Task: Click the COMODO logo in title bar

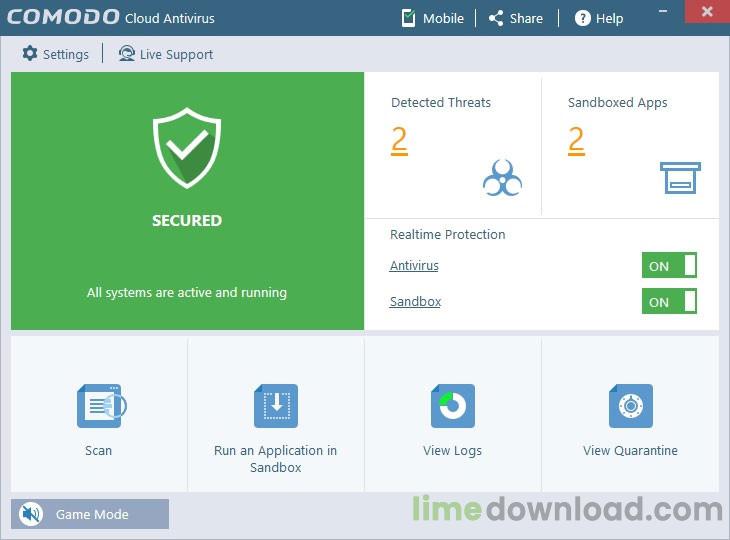Action: (x=63, y=17)
